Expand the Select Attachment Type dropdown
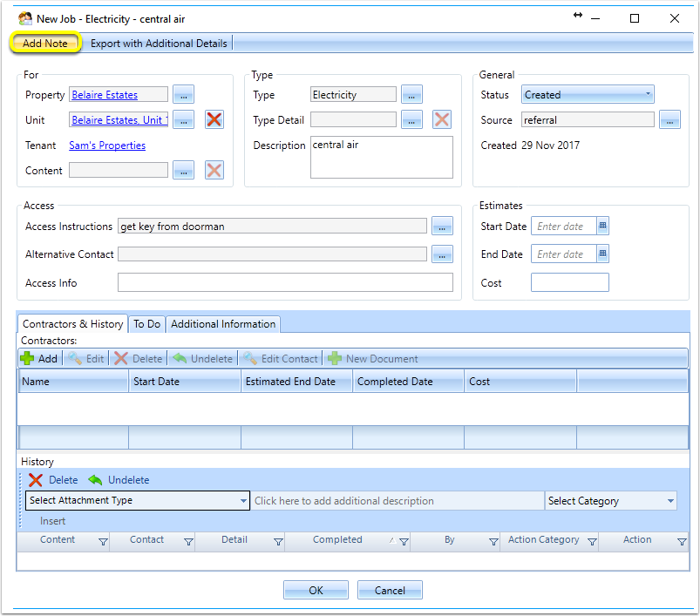This screenshot has height=616, width=700. pos(138,500)
